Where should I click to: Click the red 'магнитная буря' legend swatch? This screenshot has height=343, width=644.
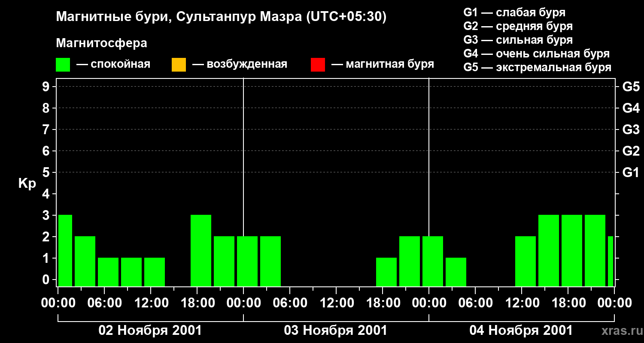[x=318, y=65]
